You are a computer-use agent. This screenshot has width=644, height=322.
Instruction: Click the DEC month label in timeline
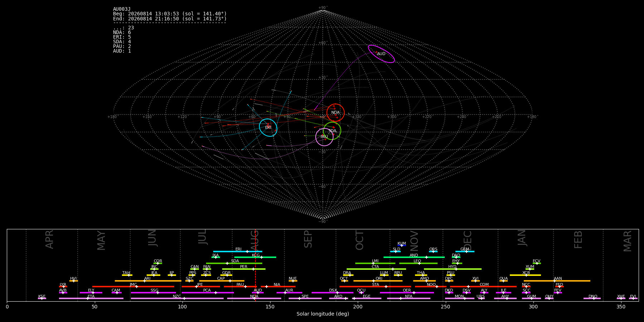(x=468, y=240)
